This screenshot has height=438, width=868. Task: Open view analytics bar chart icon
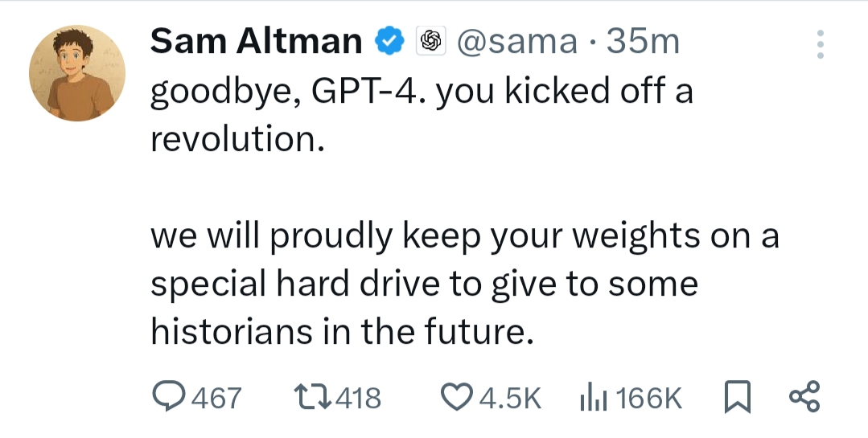pyautogui.click(x=592, y=397)
